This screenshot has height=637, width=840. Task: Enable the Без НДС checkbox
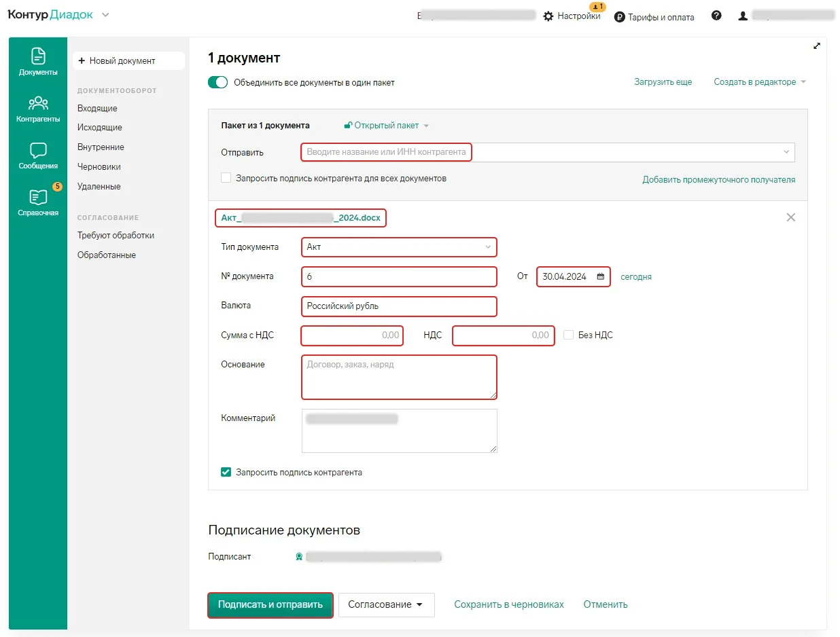(x=568, y=335)
